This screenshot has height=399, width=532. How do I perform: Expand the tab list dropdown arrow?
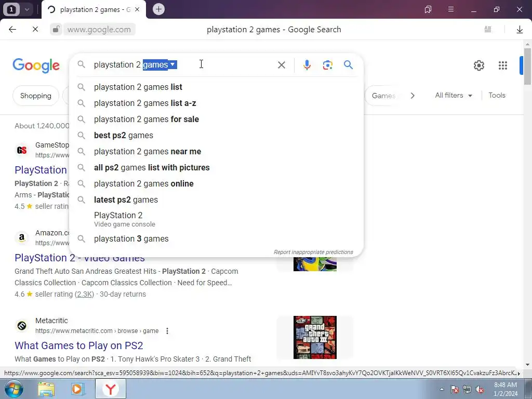(27, 9)
